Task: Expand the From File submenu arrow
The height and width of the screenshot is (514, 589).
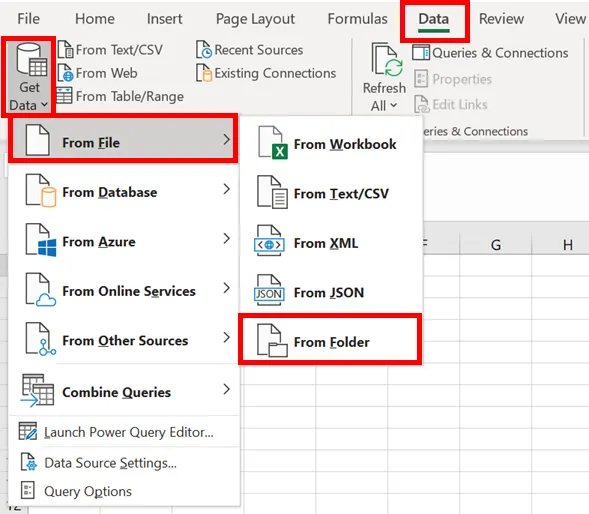Action: (226, 139)
